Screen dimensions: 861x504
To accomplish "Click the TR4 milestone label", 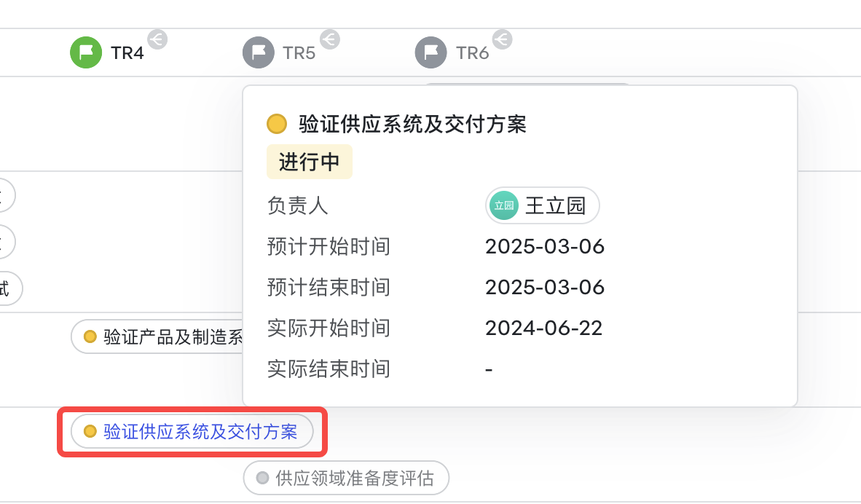I will coord(127,53).
